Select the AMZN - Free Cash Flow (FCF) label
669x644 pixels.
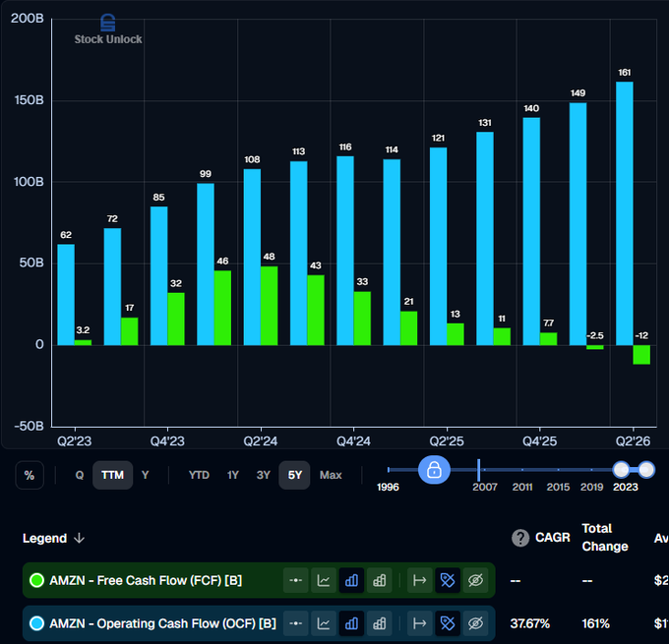(146, 580)
